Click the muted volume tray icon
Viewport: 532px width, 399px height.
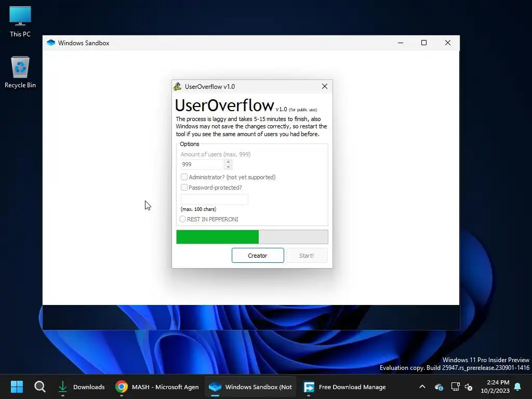[469, 387]
